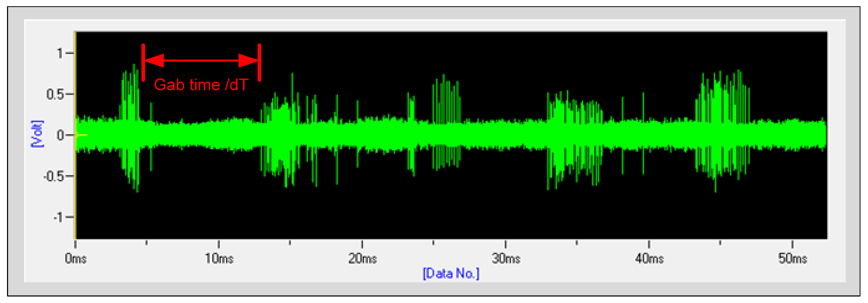Click the right red cursor bar
868x303 pixels.
pyautogui.click(x=259, y=62)
